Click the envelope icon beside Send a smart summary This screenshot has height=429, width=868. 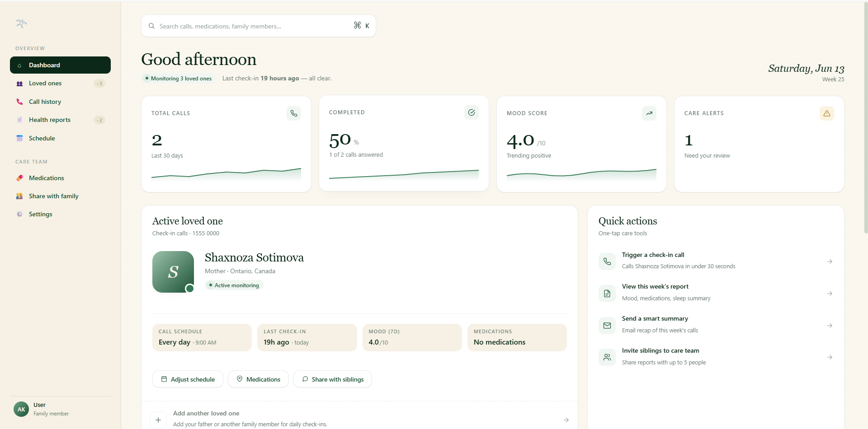point(607,326)
